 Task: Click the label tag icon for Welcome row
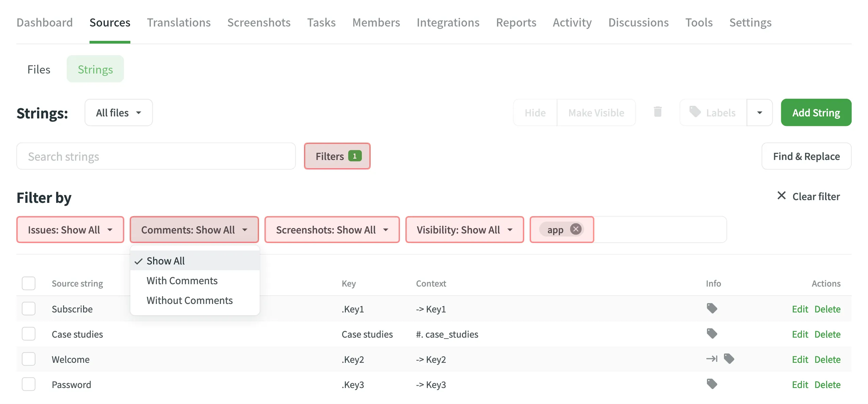(728, 359)
